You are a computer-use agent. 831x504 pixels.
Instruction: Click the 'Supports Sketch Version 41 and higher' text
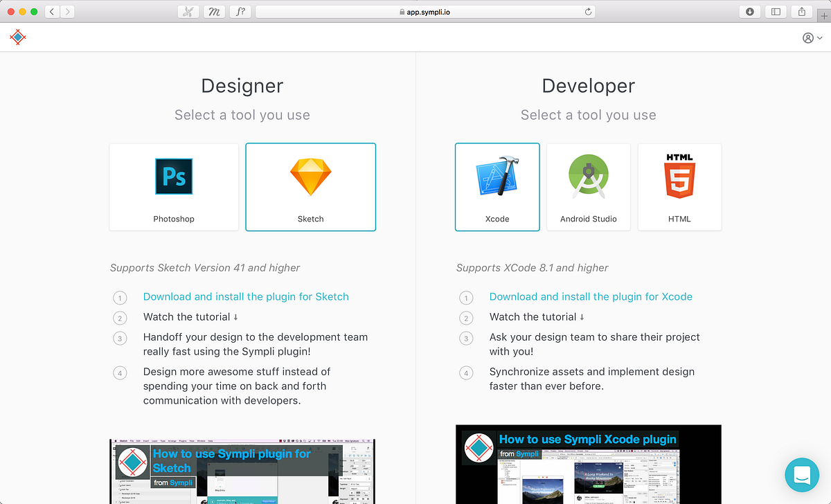point(205,267)
